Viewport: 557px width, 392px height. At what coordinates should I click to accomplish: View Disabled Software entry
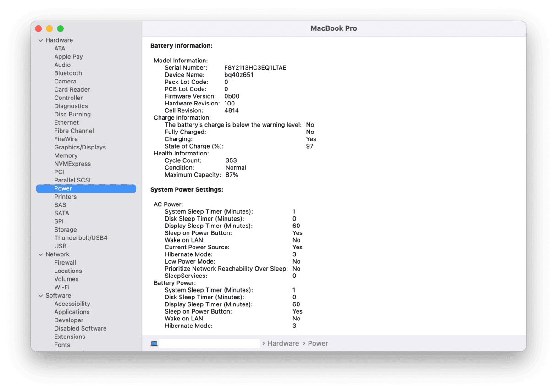click(80, 329)
